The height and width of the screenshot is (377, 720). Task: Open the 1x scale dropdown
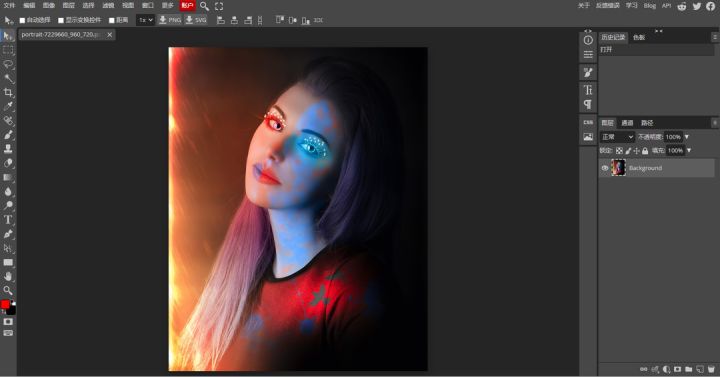pyautogui.click(x=146, y=20)
